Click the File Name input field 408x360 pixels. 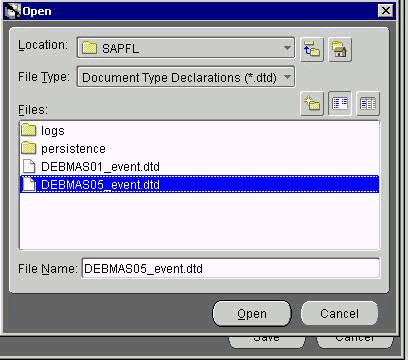[x=230, y=268]
